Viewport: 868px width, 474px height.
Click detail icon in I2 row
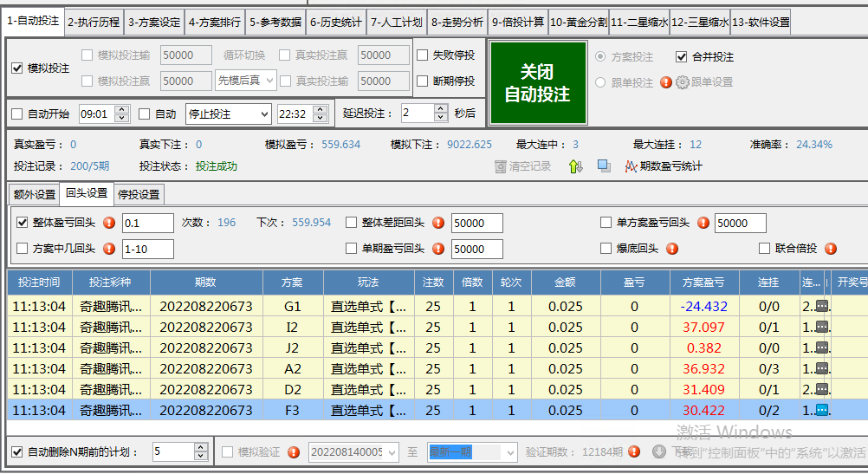pos(822,328)
